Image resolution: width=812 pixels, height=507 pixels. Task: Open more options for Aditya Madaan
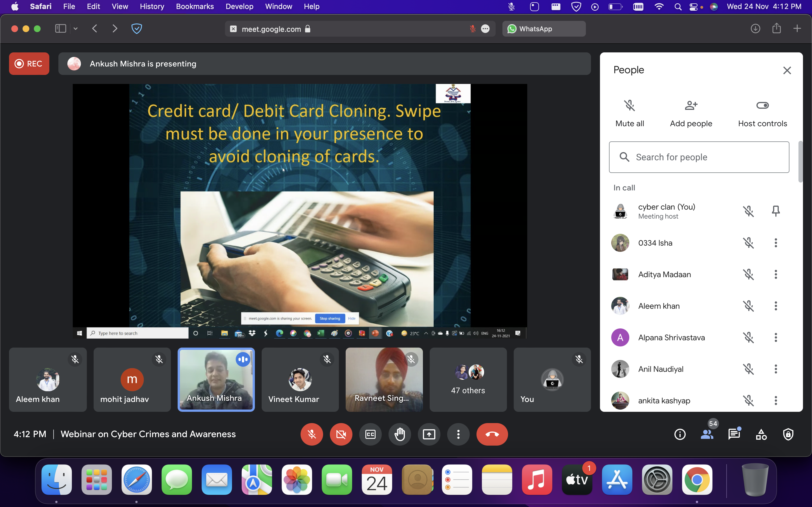775,274
